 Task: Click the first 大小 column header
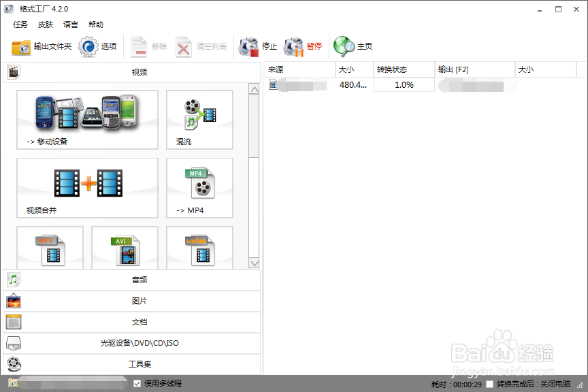pyautogui.click(x=355, y=69)
